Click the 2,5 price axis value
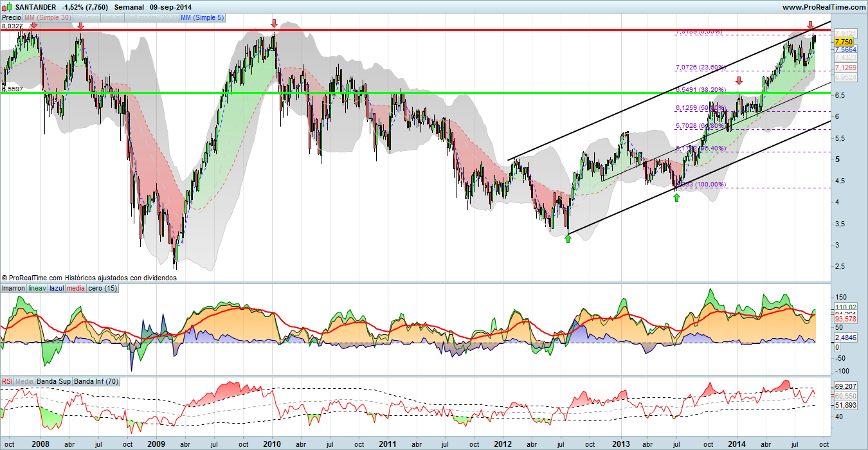Screen dimensions: 868x450 pos(840,266)
